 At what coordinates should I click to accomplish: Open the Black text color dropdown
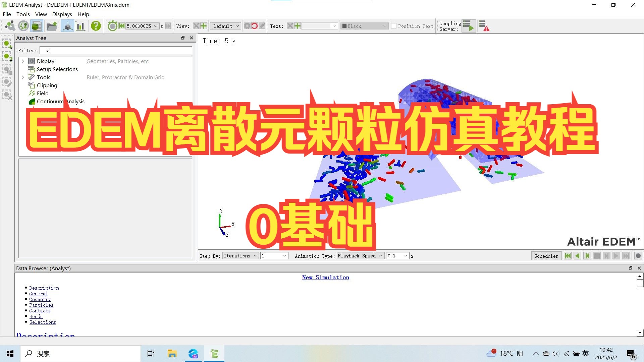[x=385, y=26]
